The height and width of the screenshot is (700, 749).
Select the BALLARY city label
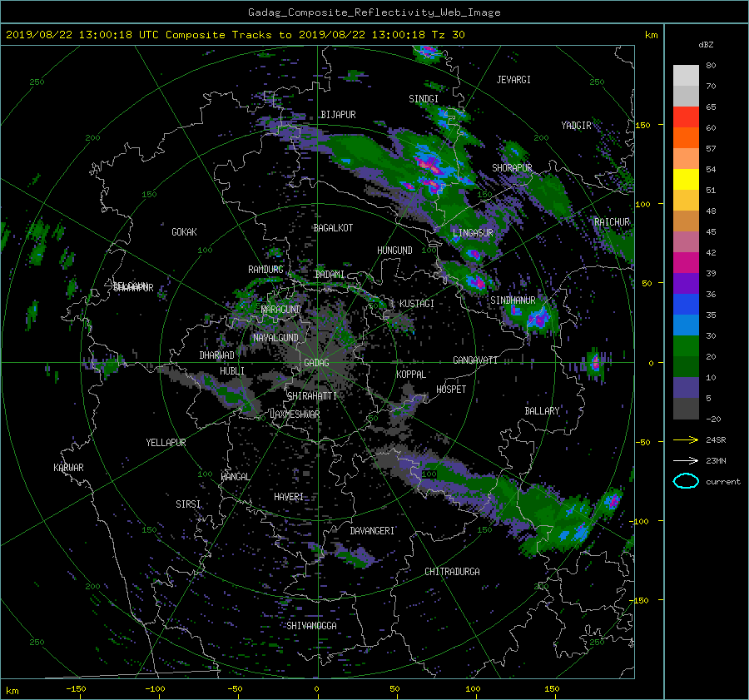[542, 411]
